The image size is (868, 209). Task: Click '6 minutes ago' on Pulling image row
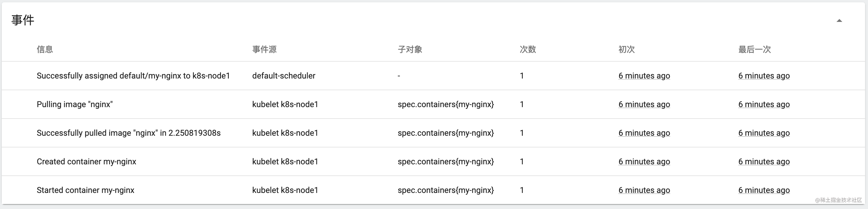(x=644, y=104)
